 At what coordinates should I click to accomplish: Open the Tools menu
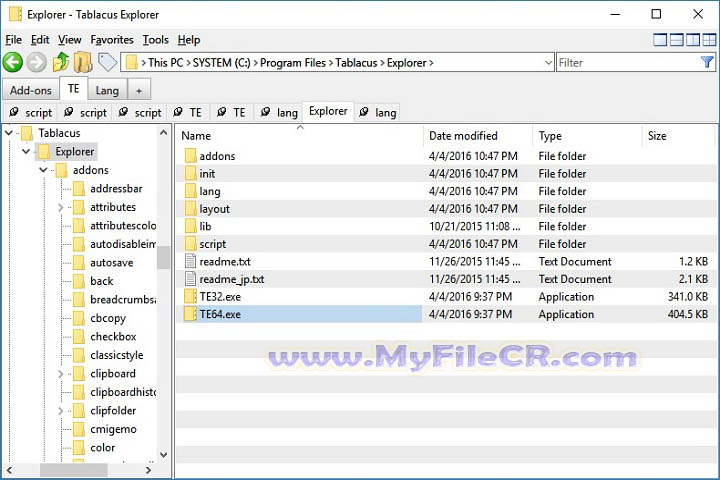coord(155,40)
